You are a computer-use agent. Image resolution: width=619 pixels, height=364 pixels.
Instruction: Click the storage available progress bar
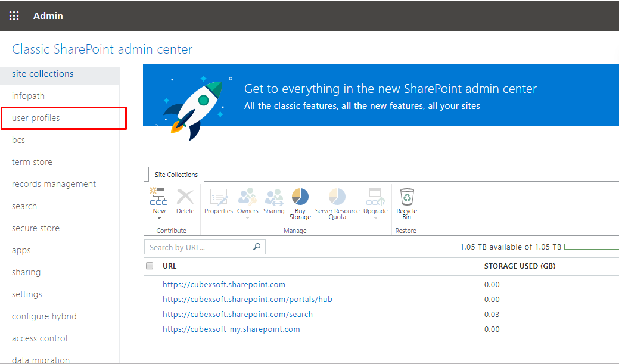(592, 247)
